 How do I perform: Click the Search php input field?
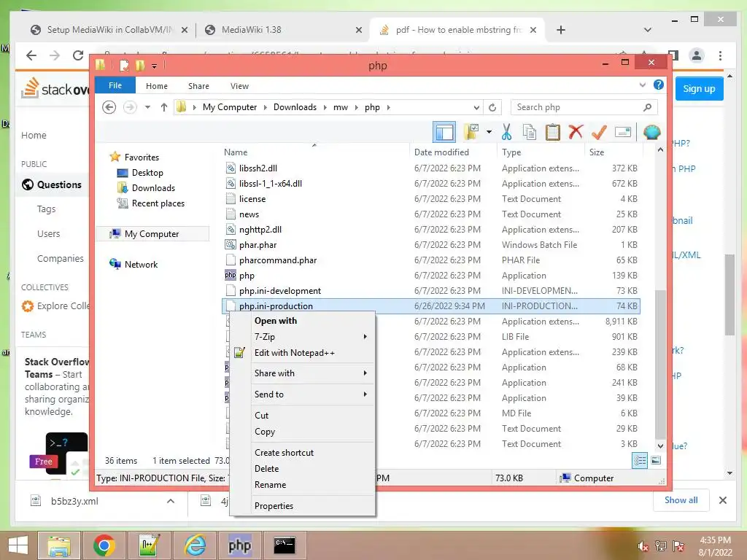tap(584, 107)
